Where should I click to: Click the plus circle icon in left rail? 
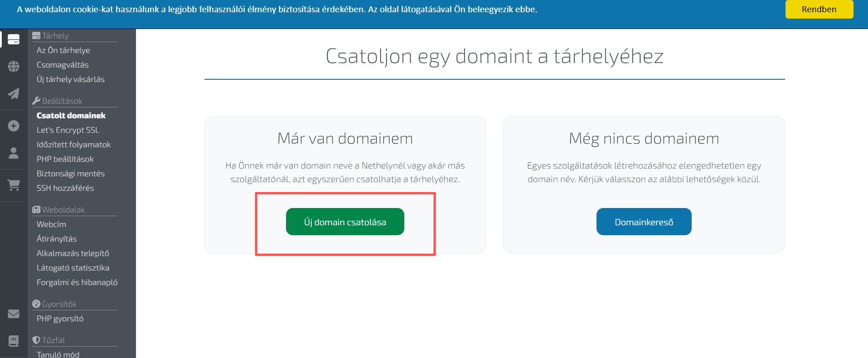click(x=14, y=126)
